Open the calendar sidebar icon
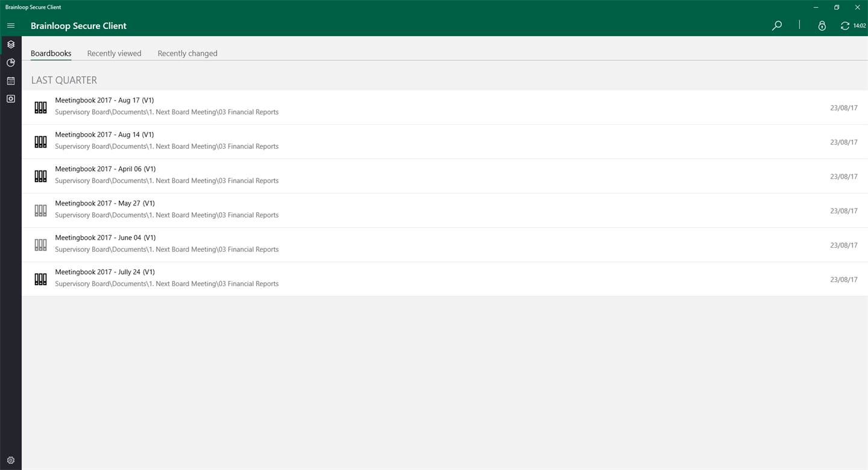This screenshot has width=868, height=470. (x=11, y=81)
